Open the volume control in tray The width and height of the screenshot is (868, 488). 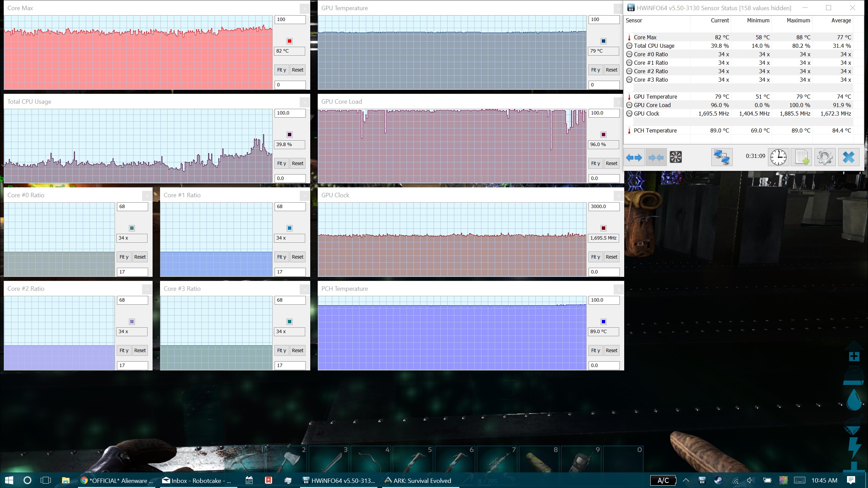click(x=751, y=480)
